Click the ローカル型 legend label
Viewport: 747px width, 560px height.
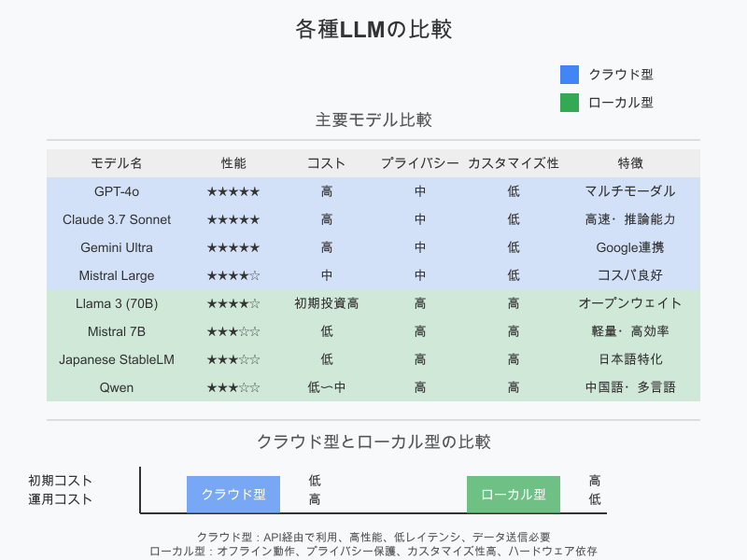621,103
